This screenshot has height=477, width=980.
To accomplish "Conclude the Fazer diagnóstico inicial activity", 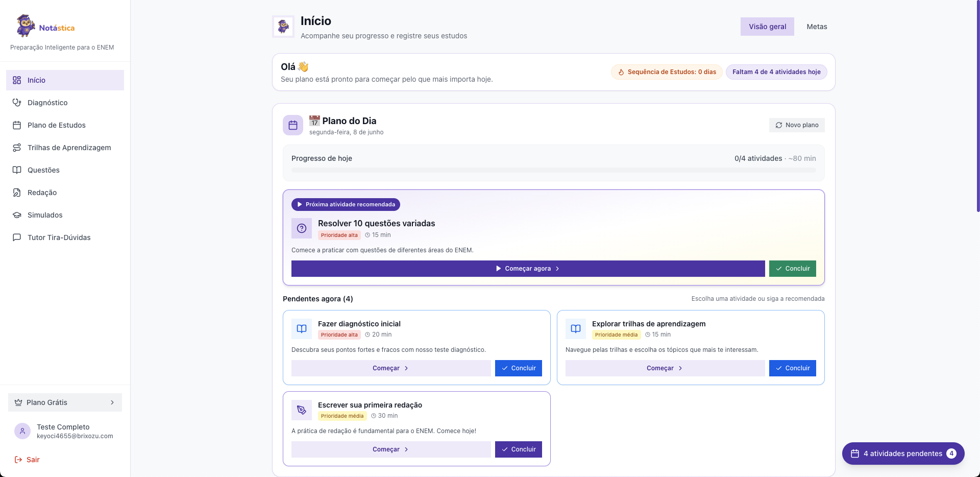I will pyautogui.click(x=518, y=368).
